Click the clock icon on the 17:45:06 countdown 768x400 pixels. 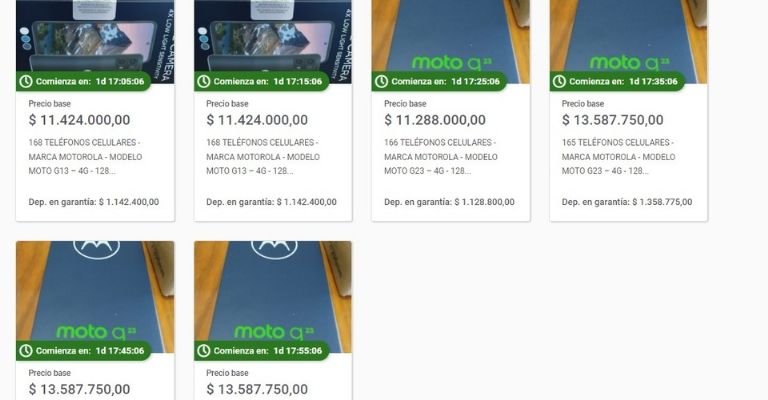click(25, 351)
